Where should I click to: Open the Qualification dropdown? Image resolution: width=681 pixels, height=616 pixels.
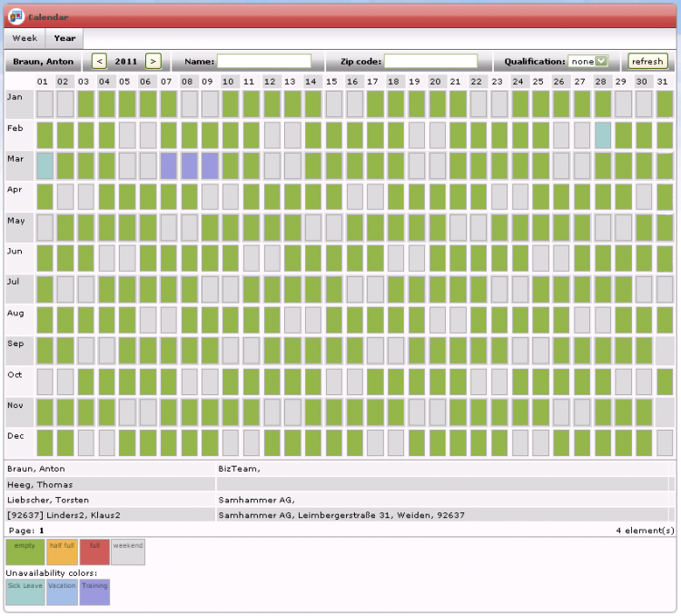click(x=587, y=61)
